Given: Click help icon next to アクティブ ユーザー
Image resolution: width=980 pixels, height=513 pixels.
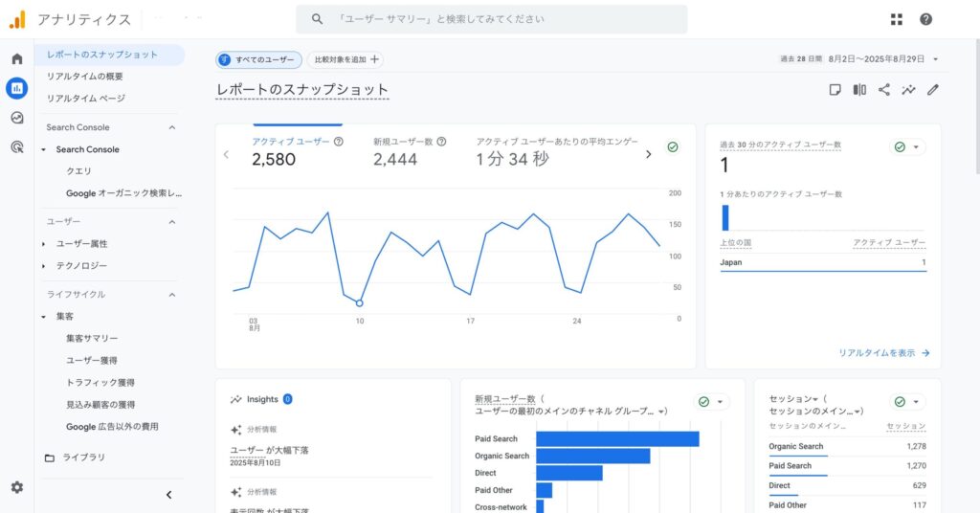Looking at the screenshot, I should pyautogui.click(x=339, y=142).
